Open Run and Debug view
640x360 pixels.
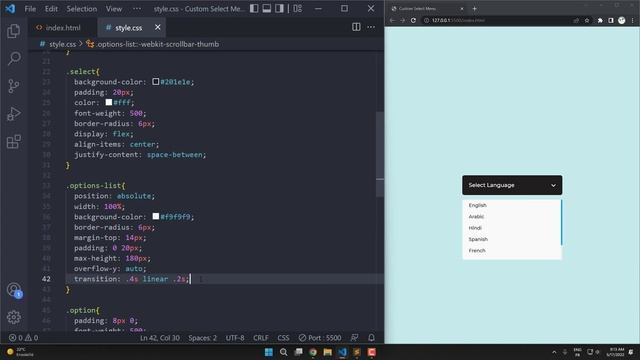(13, 114)
